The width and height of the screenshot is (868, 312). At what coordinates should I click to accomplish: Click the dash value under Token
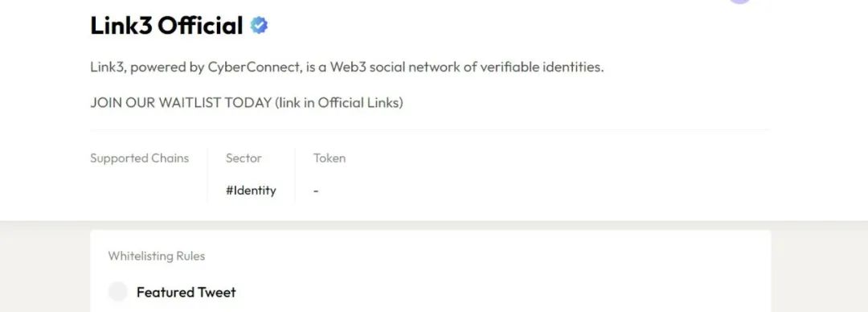click(x=316, y=191)
